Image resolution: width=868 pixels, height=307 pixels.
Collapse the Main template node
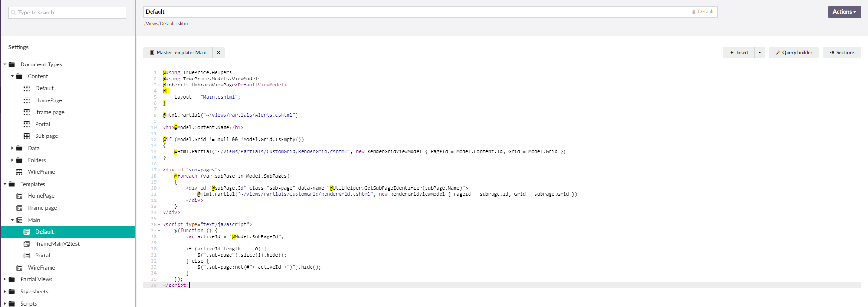pyautogui.click(x=12, y=220)
